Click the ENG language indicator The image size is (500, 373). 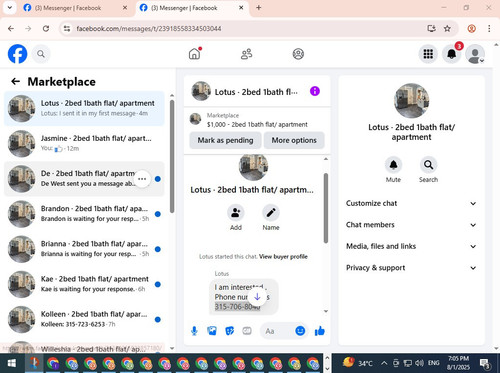point(433,363)
